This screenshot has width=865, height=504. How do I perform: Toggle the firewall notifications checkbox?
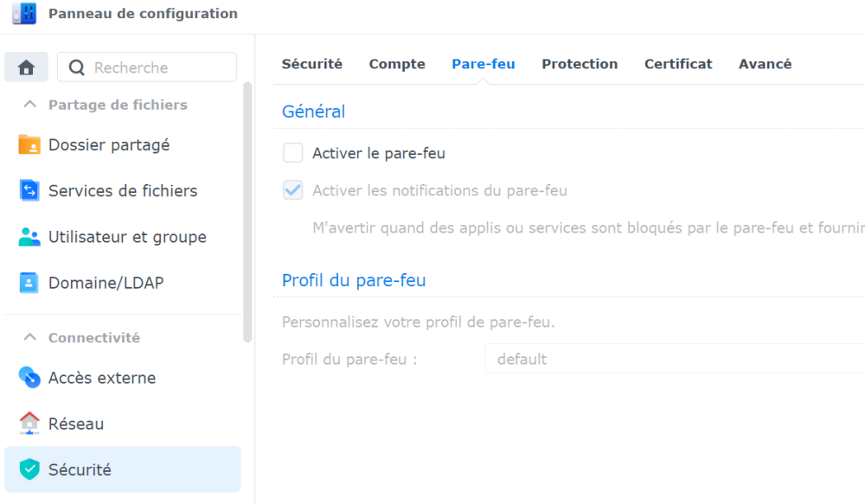pyautogui.click(x=293, y=190)
